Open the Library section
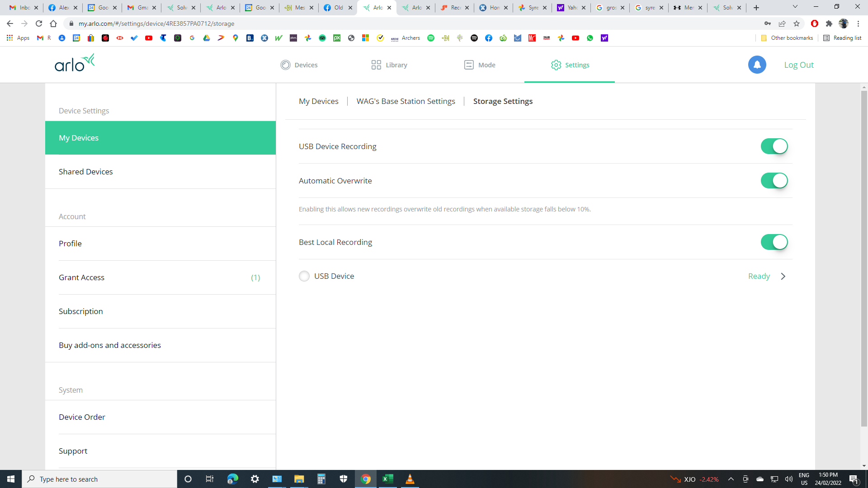 pos(389,65)
